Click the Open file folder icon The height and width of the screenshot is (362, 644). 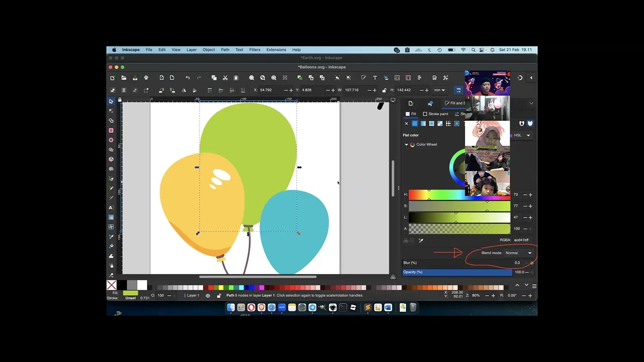point(124,78)
